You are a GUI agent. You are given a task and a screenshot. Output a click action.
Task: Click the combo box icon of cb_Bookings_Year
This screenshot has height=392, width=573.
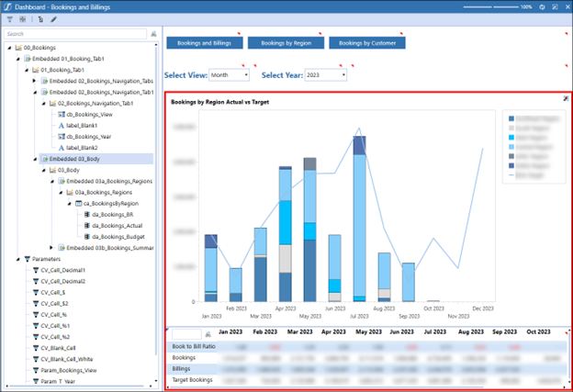[x=62, y=137]
